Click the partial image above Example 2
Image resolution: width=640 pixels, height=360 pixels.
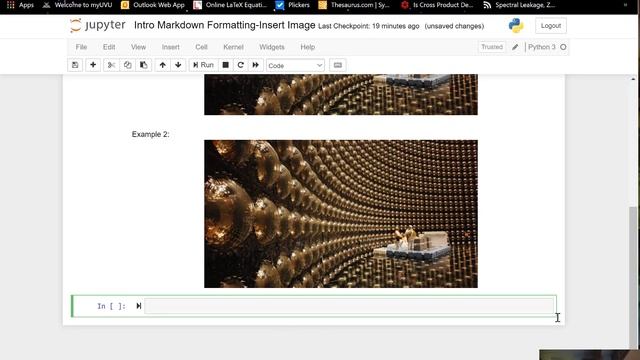click(x=341, y=95)
